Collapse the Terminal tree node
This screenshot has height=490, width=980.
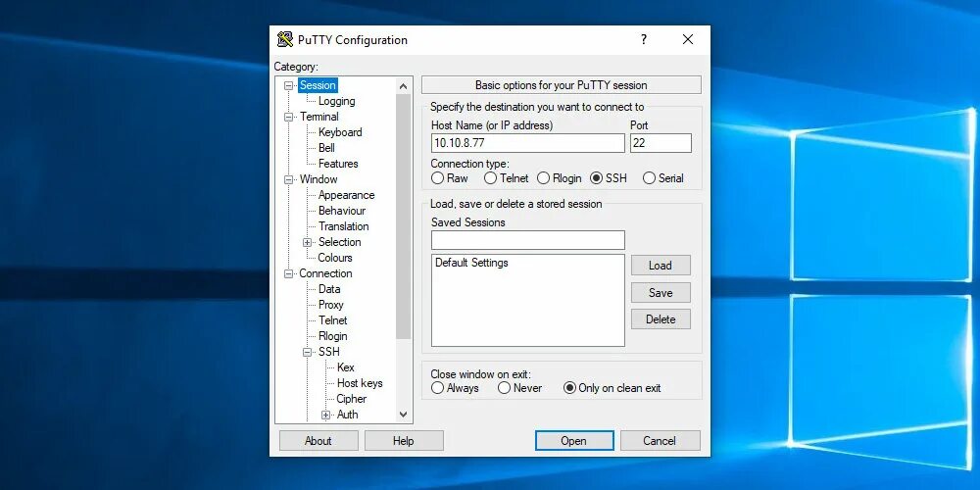click(289, 117)
